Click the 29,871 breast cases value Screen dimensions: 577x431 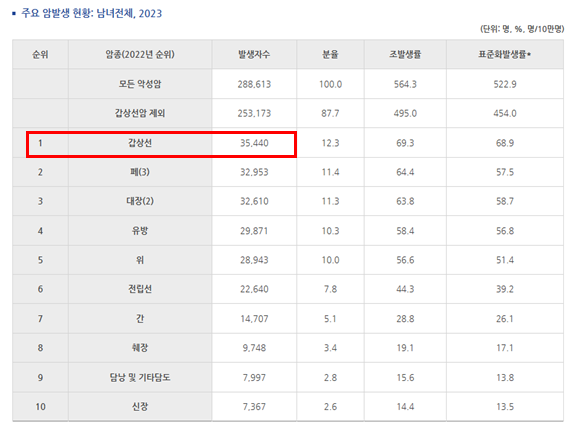[x=254, y=231]
